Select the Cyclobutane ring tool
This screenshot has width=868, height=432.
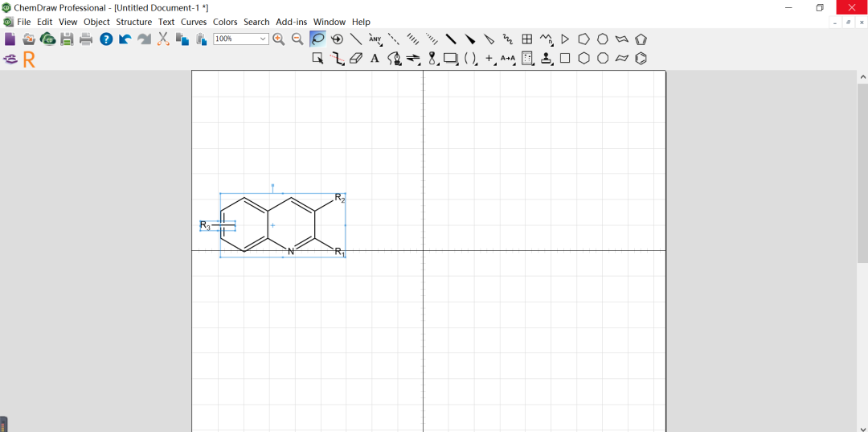[x=565, y=58]
